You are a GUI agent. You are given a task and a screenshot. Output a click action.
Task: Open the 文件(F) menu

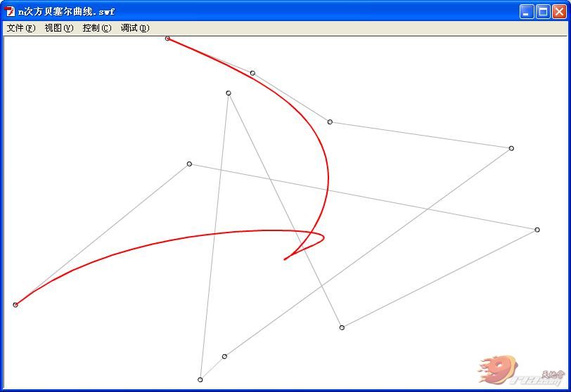pos(21,28)
